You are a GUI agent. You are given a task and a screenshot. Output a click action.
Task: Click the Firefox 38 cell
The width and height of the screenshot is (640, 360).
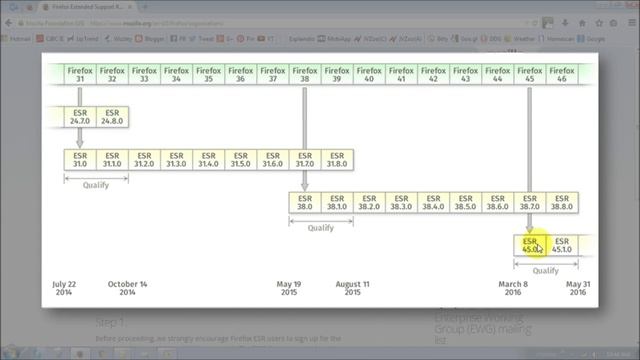305,74
